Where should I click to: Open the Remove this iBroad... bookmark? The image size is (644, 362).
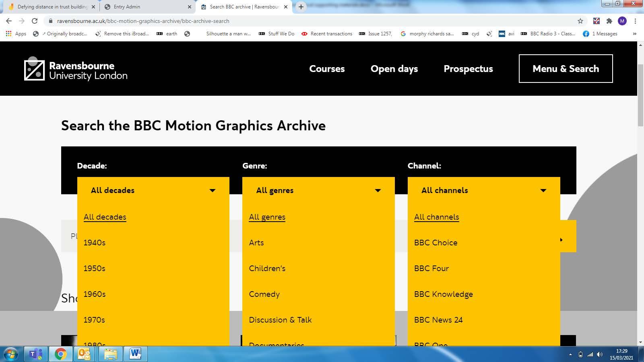click(122, 34)
